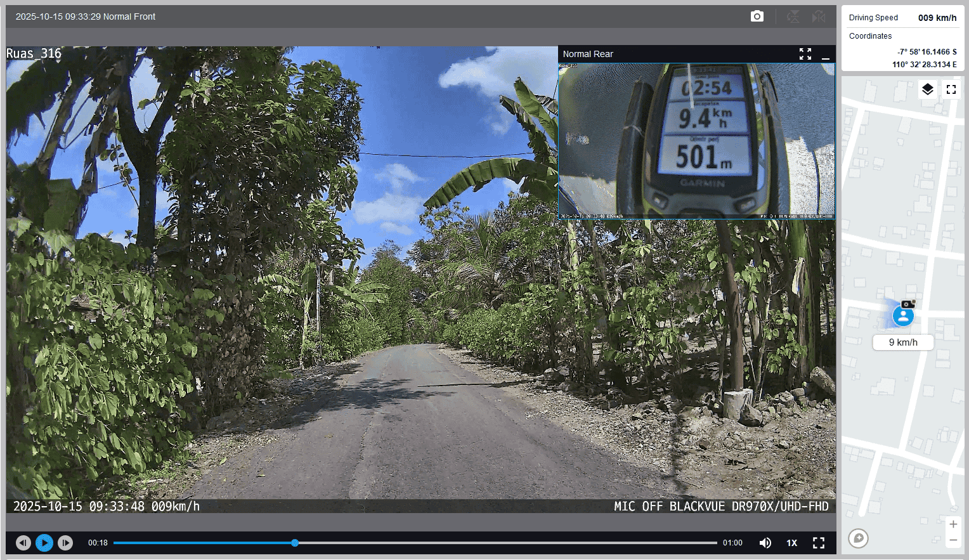Viewport: 969px width, 560px height.
Task: Click the round map control at the map's bottom-left
Action: point(858,538)
